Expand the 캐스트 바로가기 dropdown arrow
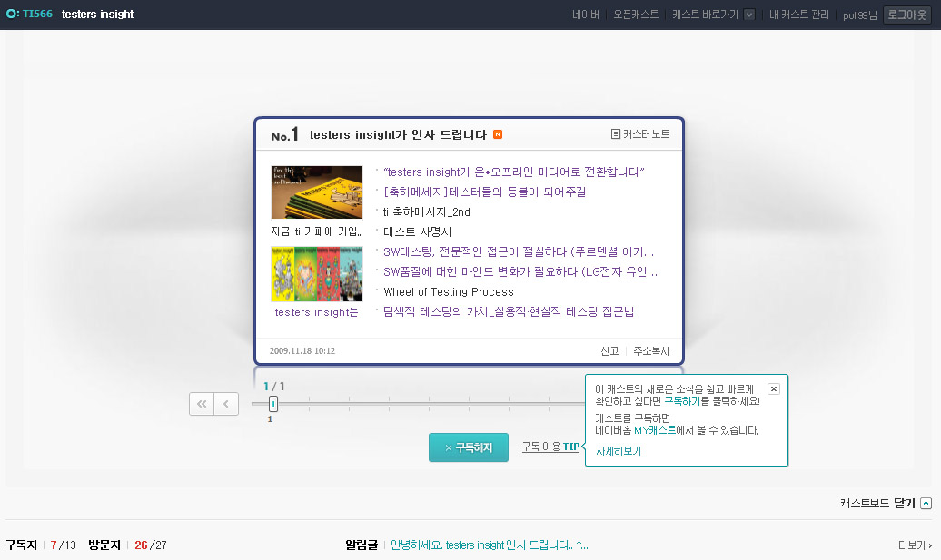This screenshot has height=560, width=941. [749, 15]
